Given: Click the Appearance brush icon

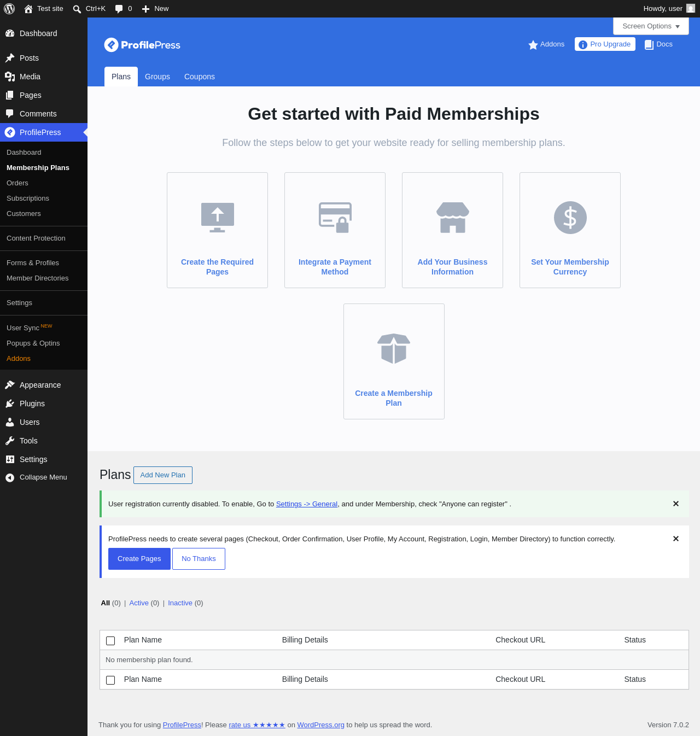Looking at the screenshot, I should coord(10,385).
